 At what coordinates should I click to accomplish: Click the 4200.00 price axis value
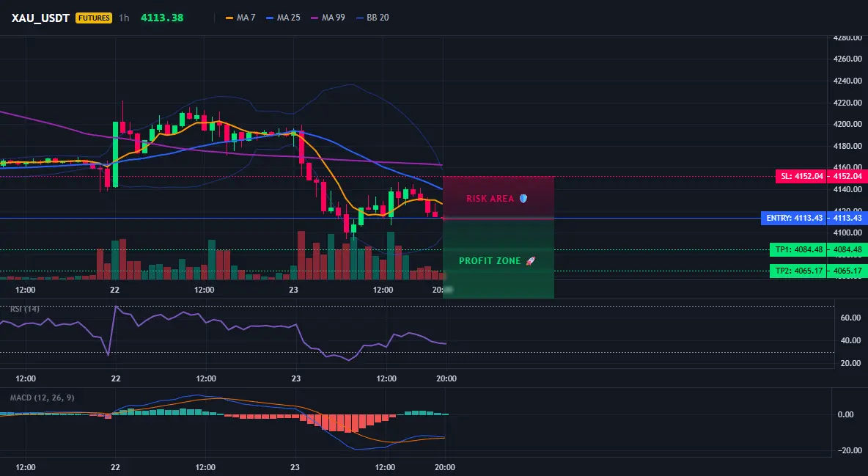coord(847,124)
